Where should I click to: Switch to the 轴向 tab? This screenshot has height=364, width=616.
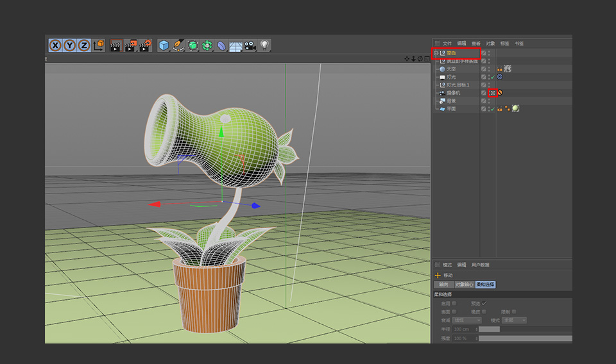pos(443,285)
